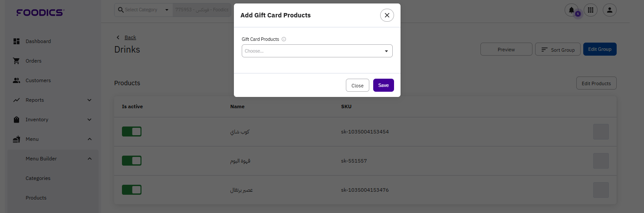This screenshot has width=644, height=213.
Task: Open the apps grid icon
Action: pyautogui.click(x=590, y=10)
